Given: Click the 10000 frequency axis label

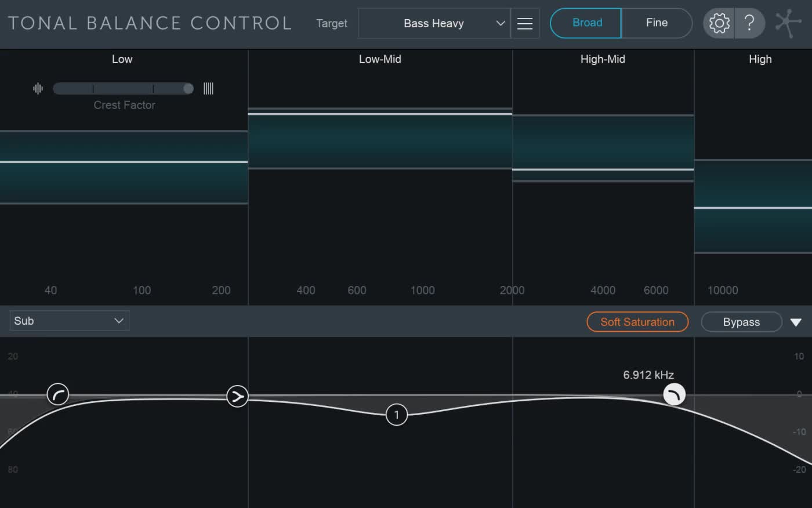Looking at the screenshot, I should tap(723, 290).
